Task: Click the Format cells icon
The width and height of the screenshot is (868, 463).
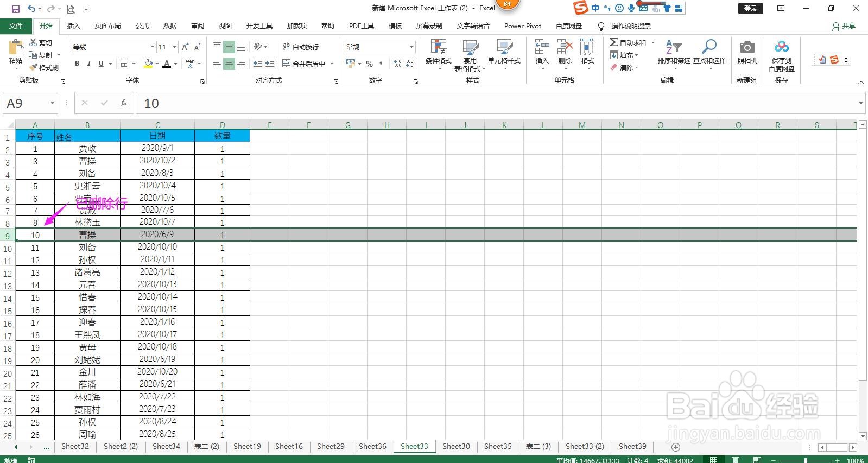Action: click(588, 47)
